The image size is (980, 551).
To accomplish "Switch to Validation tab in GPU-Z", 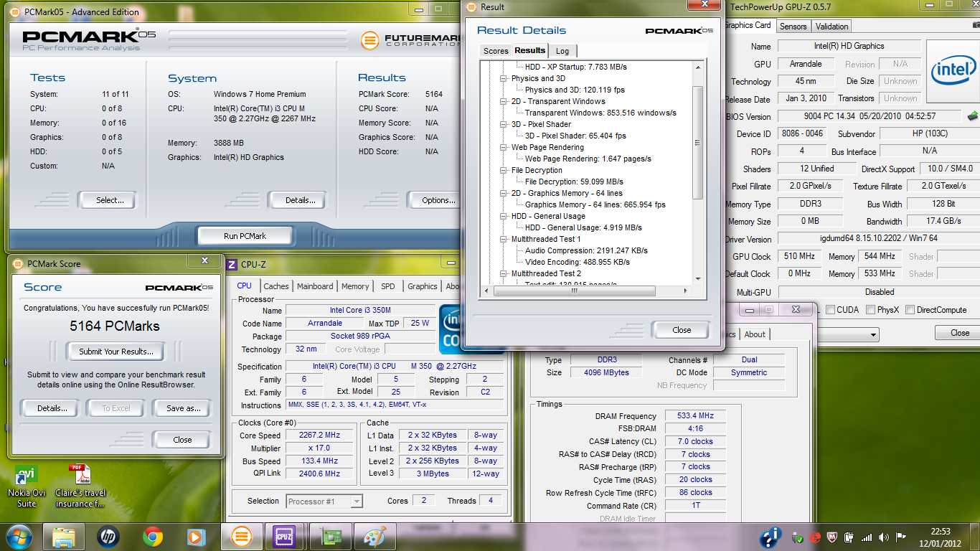I will pos(832,27).
